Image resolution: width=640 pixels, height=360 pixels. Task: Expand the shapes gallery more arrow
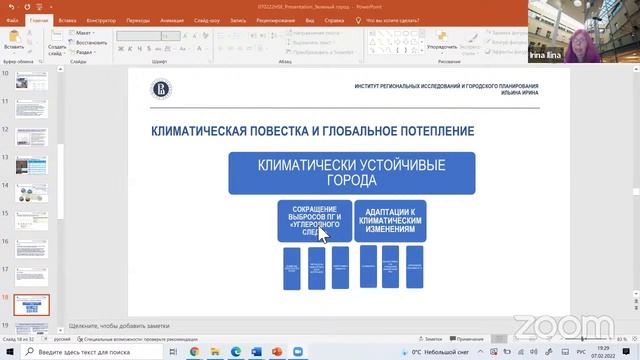[422, 51]
